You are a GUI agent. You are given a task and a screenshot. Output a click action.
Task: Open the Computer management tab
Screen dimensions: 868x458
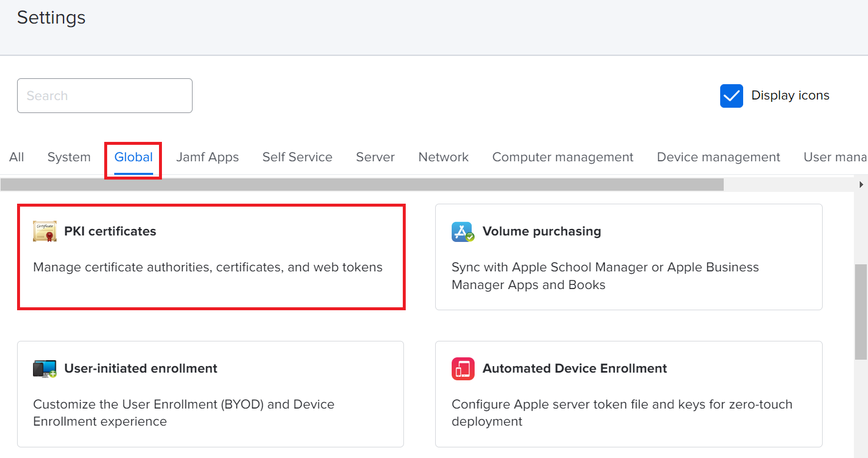pyautogui.click(x=562, y=157)
